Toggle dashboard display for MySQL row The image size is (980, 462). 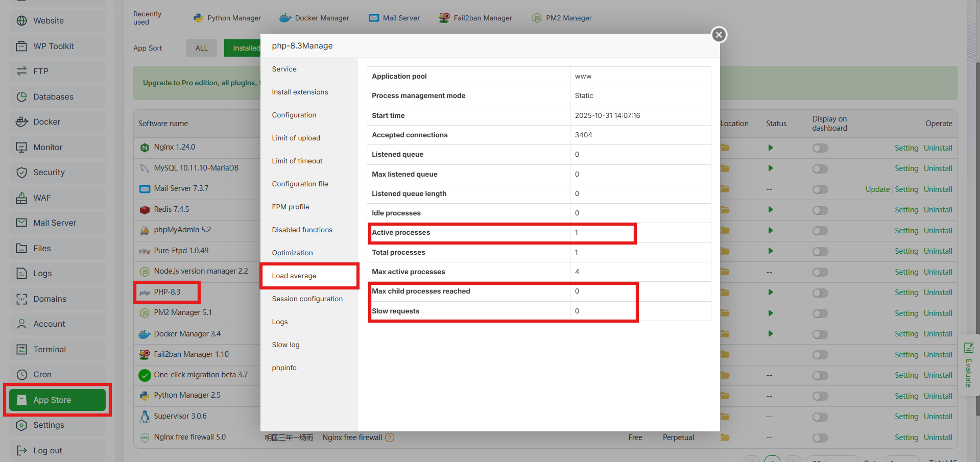[820, 168]
